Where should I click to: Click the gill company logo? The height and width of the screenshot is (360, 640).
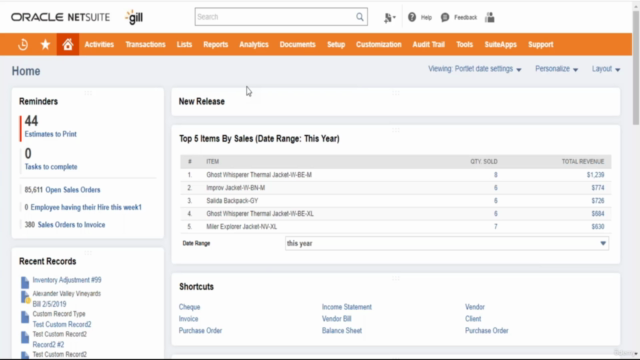tap(134, 17)
